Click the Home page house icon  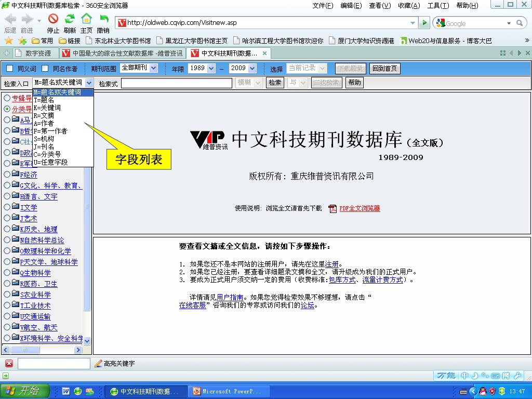87,19
